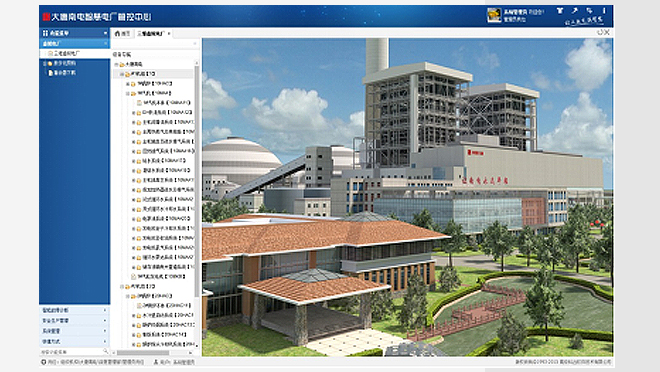The height and width of the screenshot is (372, 660).
Task: Close the 3D virtual plant tab
Action: [x=169, y=34]
